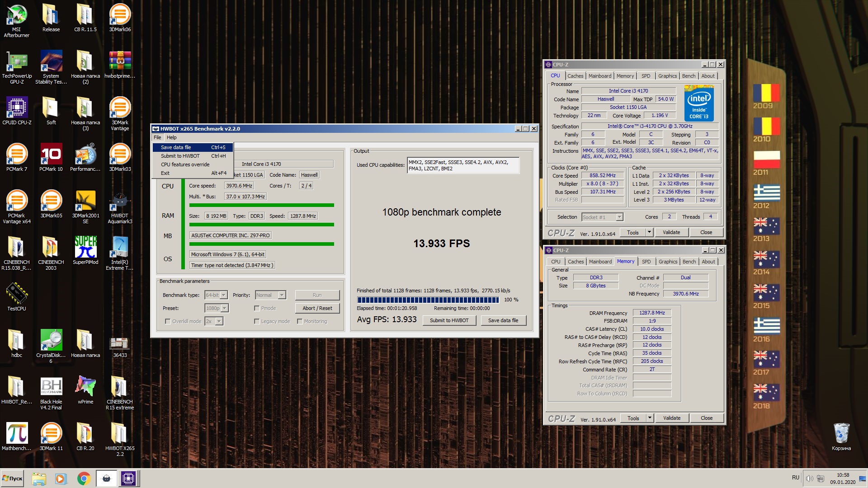868x488 pixels.
Task: Choose Exit in the File menu
Action: point(193,173)
